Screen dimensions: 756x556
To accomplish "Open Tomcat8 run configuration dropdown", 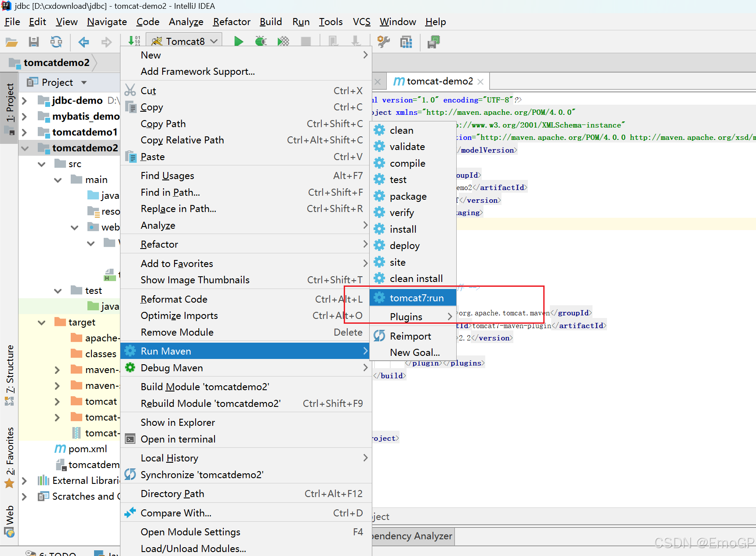I will point(184,41).
